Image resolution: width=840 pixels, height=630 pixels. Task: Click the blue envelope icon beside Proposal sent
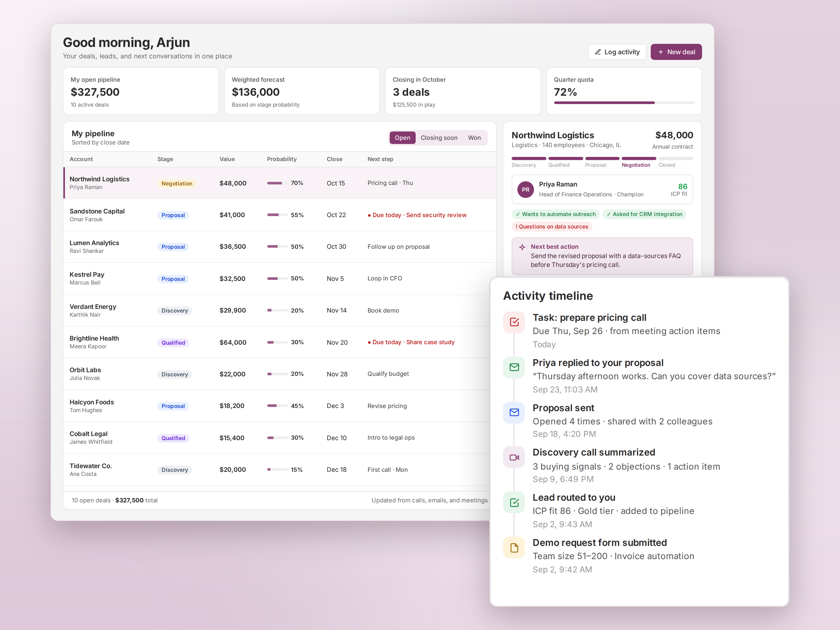[x=514, y=412]
